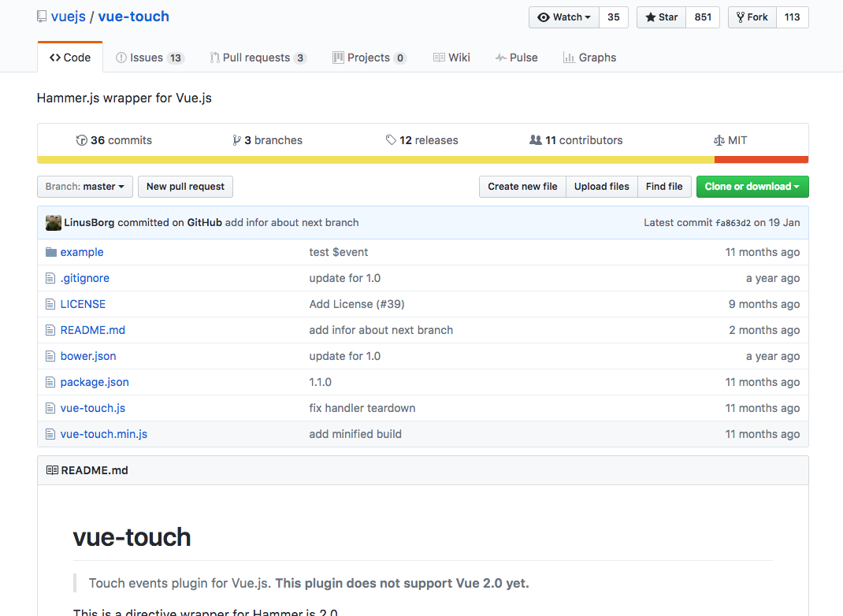The image size is (843, 616).
Task: Click the red language bar segment
Action: 761,160
